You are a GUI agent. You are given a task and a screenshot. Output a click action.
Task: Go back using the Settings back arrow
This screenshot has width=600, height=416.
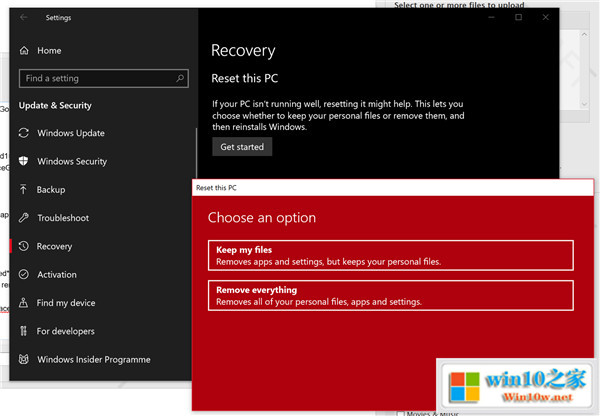(x=24, y=17)
